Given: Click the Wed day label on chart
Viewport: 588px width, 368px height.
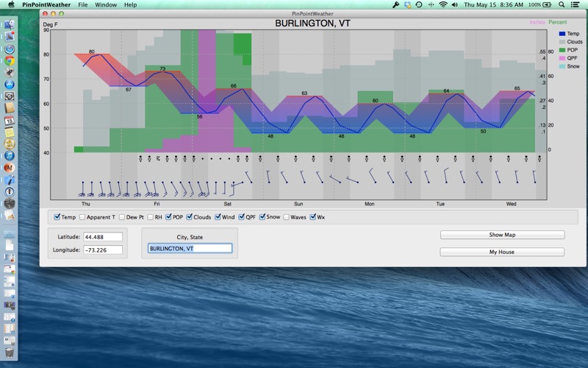Looking at the screenshot, I should (x=511, y=204).
